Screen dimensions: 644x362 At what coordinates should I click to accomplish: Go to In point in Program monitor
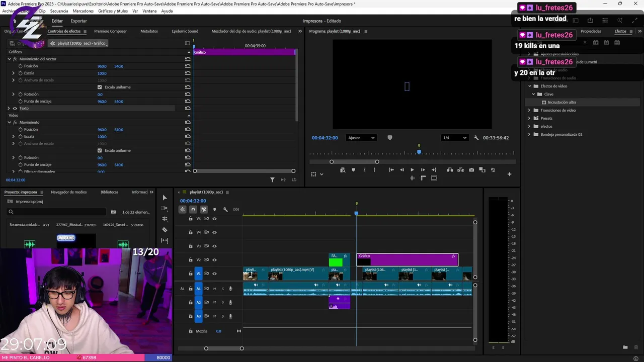tap(391, 170)
